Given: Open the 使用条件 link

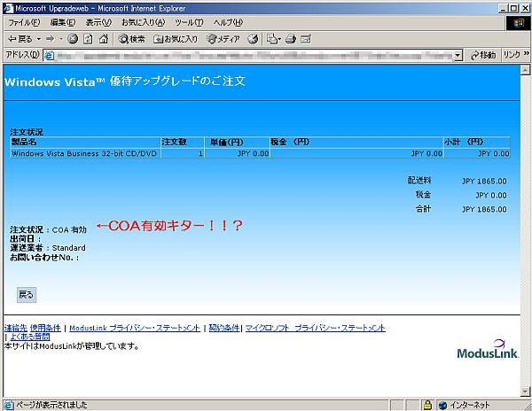Looking at the screenshot, I should point(45,328).
